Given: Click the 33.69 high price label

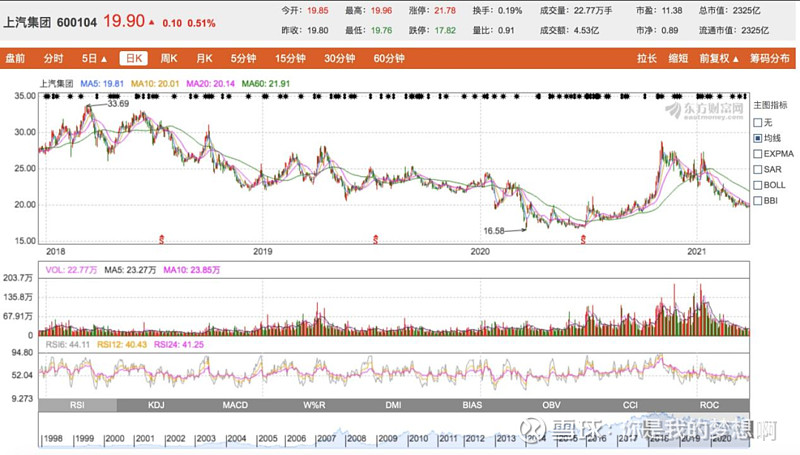Looking at the screenshot, I should pos(118,104).
